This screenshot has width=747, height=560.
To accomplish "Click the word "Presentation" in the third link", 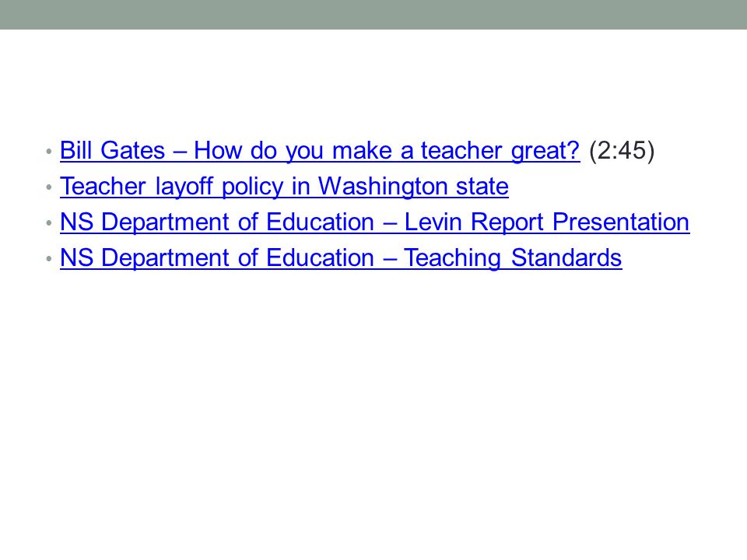I will click(x=621, y=222).
